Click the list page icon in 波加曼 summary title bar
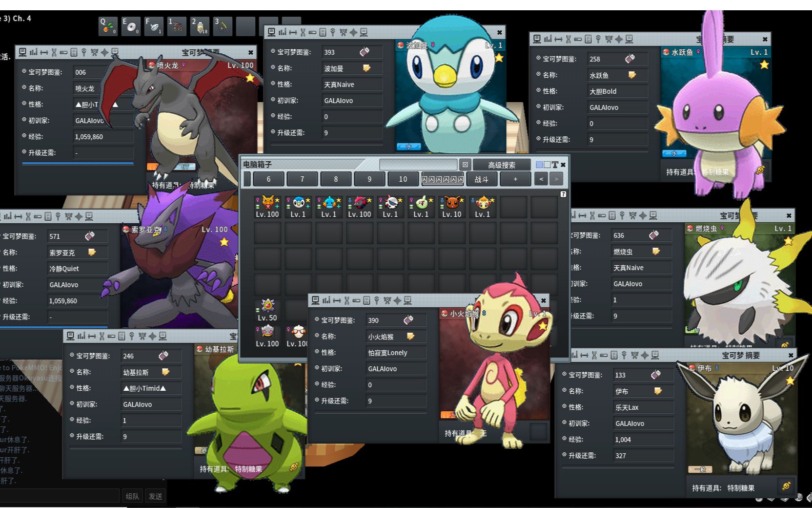 323,32
